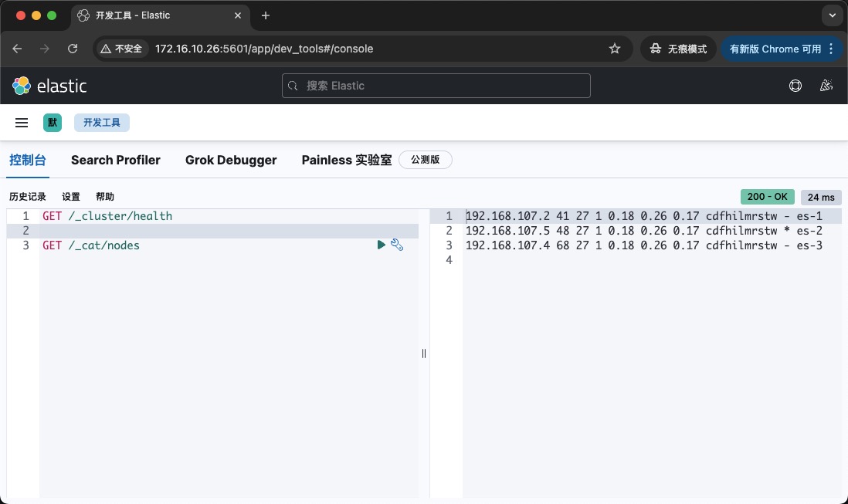This screenshot has height=504, width=848.
Task: Focus the 搜索 Elastic search field
Action: coord(436,86)
